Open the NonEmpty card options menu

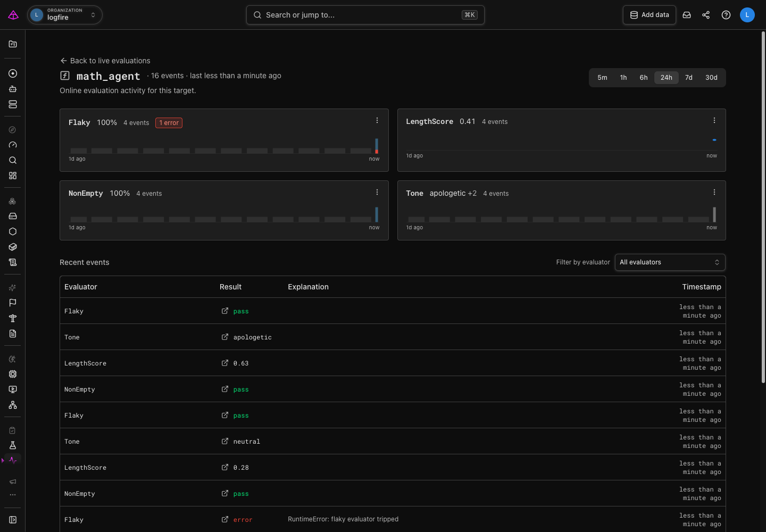point(377,192)
